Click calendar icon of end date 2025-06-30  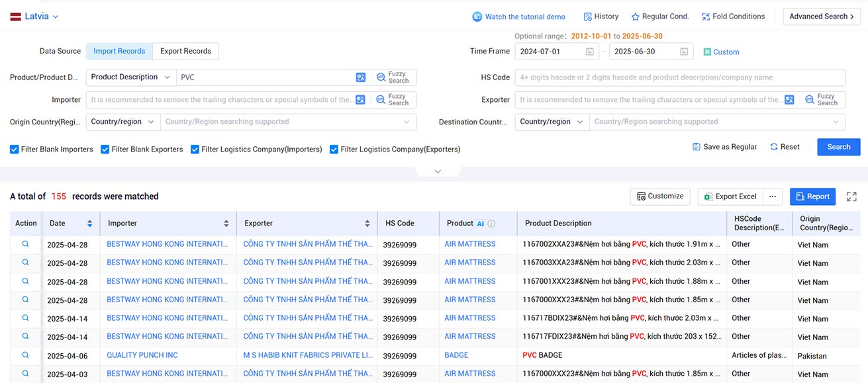coord(684,52)
